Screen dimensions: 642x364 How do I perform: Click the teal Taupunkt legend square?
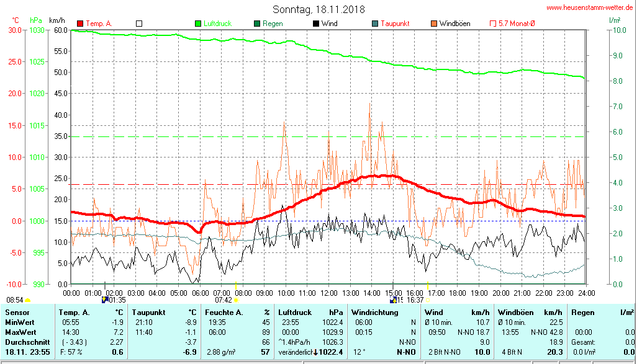[x=375, y=24]
